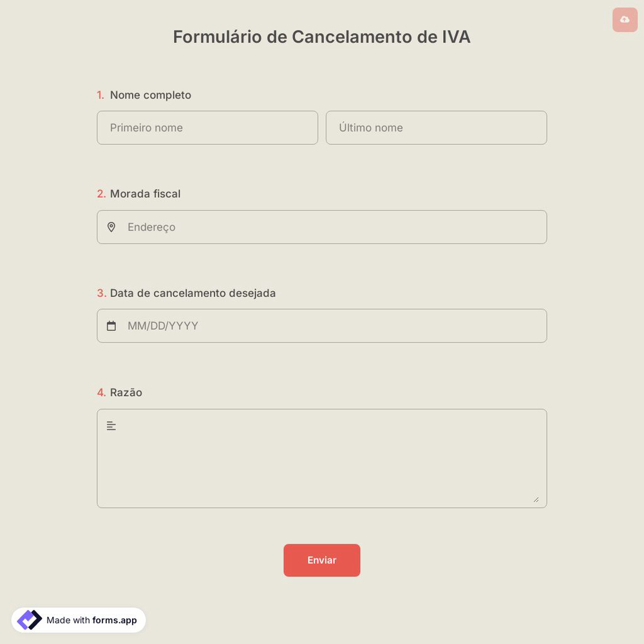Select the location pin icon in Endereço field

click(x=111, y=227)
